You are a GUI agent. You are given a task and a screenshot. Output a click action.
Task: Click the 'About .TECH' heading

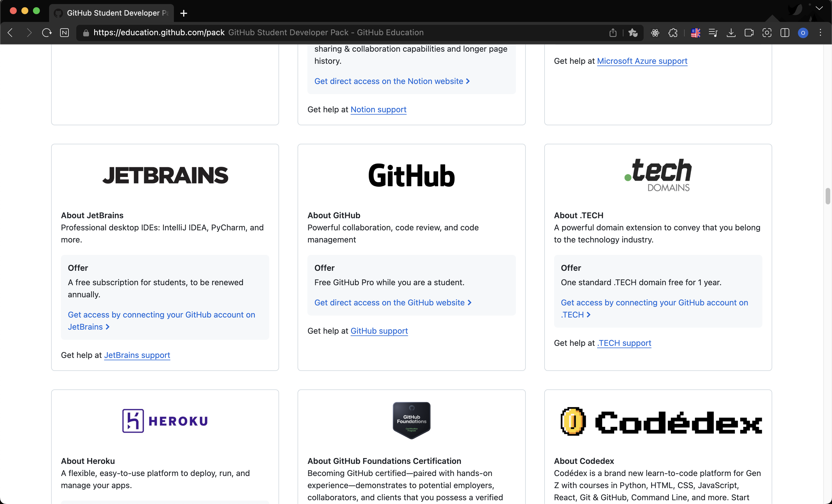point(578,215)
